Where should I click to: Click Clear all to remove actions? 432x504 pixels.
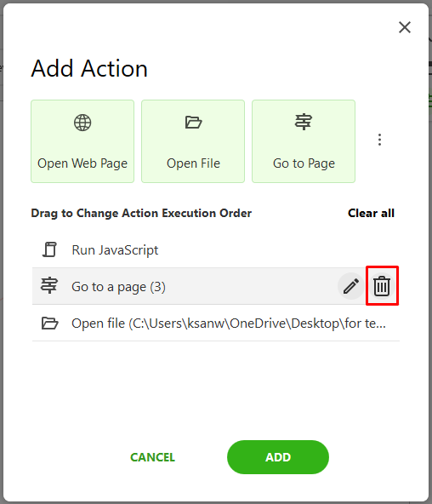coord(371,213)
